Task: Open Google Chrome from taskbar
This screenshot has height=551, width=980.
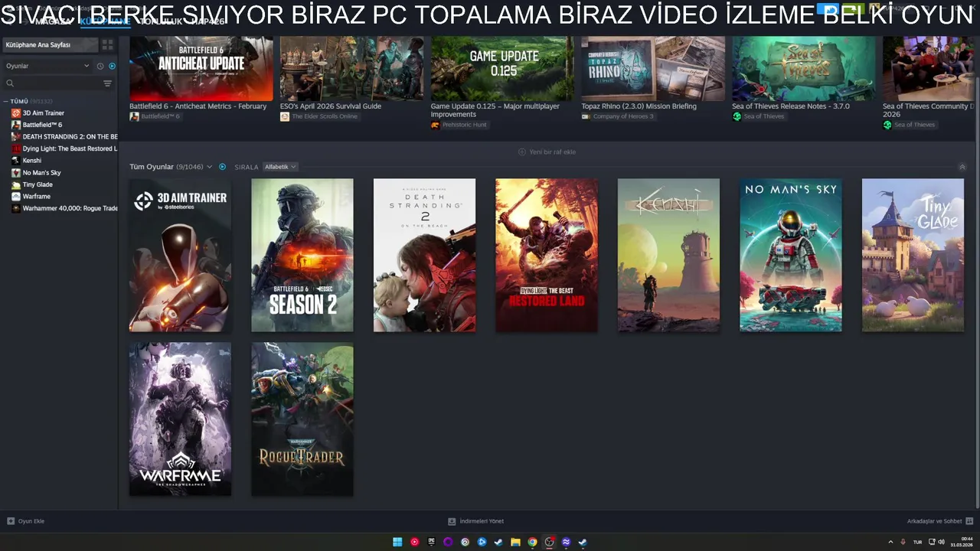Action: pyautogui.click(x=532, y=542)
